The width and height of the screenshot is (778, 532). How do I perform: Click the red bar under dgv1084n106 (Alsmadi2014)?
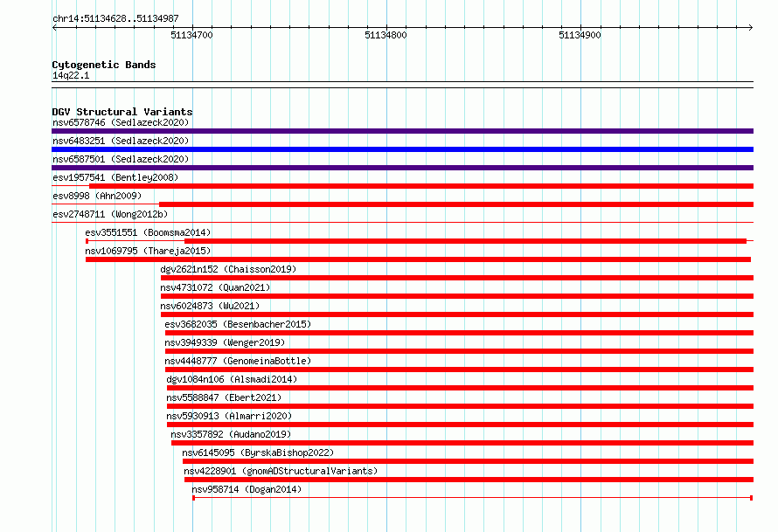point(460,388)
